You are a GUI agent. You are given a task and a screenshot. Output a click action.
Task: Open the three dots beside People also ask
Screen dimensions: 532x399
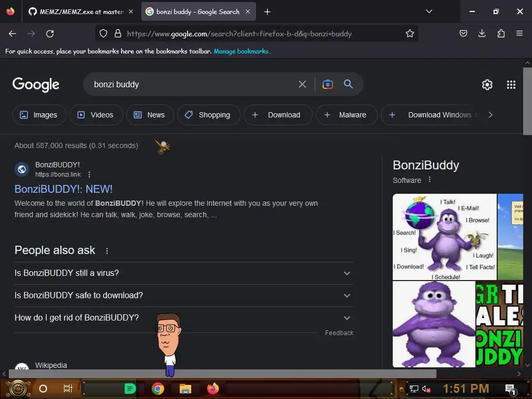point(107,251)
